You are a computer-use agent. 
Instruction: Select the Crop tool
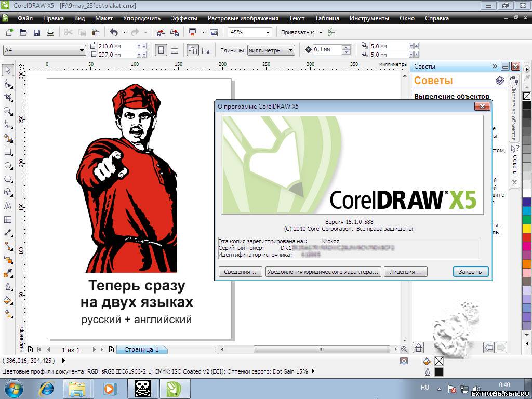pyautogui.click(x=8, y=97)
